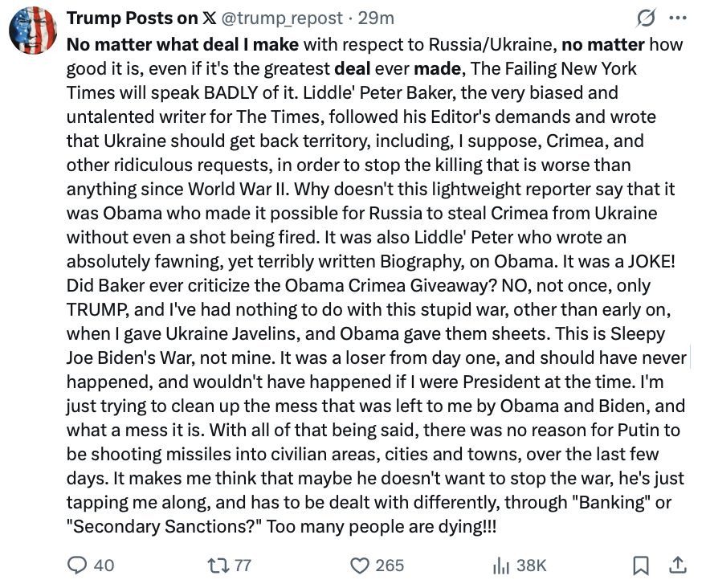Image resolution: width=706 pixels, height=588 pixels.
Task: Click the 38K views count
Action: click(531, 566)
